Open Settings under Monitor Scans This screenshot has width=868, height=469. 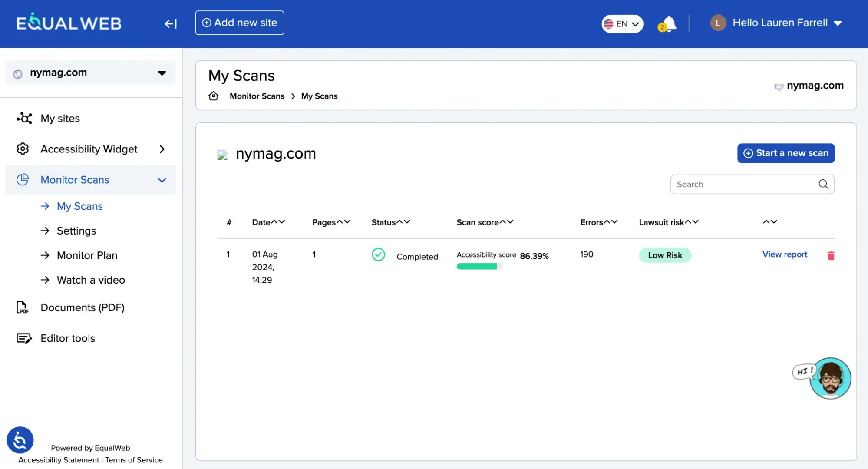[76, 231]
